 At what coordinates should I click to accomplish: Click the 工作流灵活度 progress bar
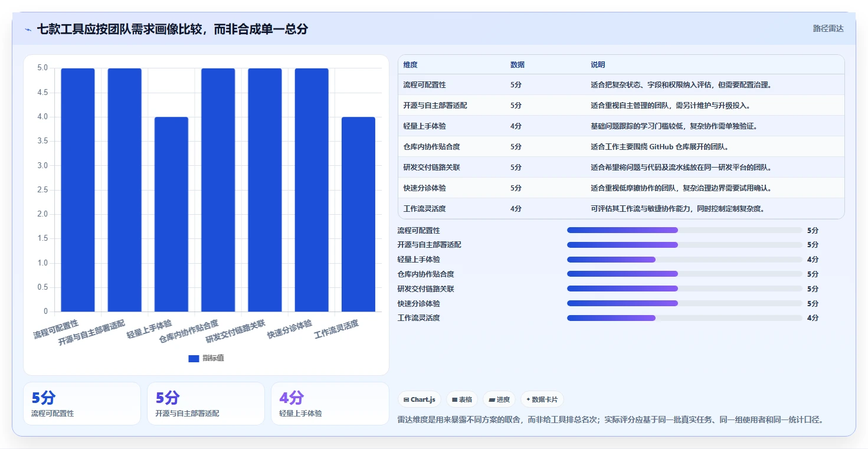click(684, 318)
